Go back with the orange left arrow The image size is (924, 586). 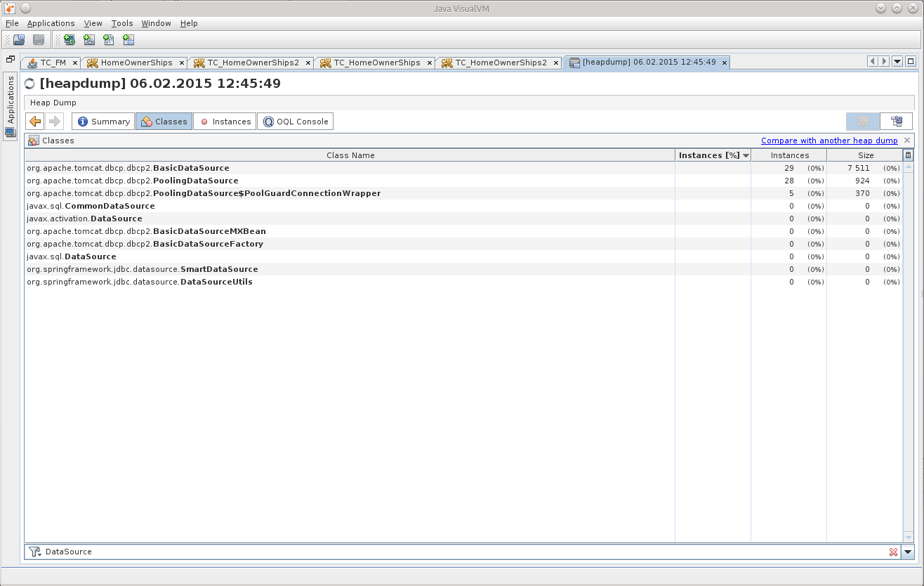tap(35, 122)
